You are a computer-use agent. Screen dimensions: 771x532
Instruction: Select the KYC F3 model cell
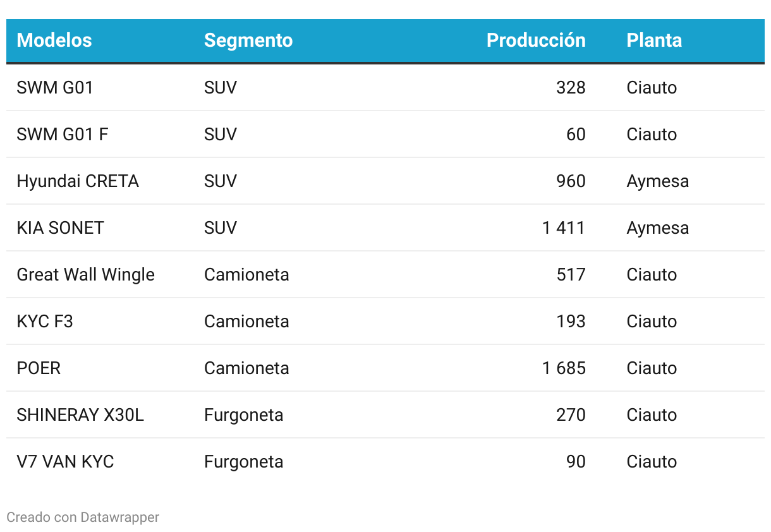(45, 321)
